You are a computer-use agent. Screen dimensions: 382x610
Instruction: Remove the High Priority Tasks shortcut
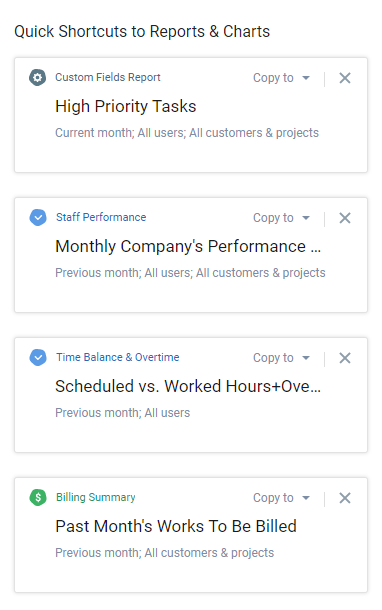[x=345, y=78]
